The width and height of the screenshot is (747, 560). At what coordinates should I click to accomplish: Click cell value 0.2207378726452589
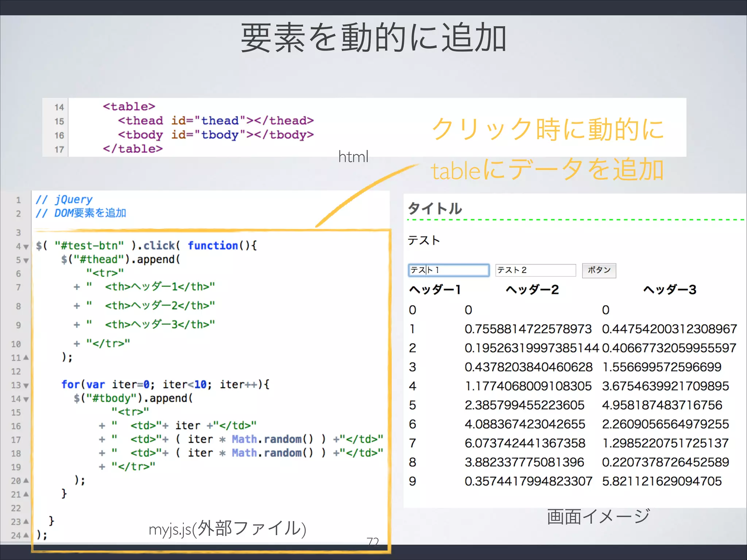click(x=665, y=462)
